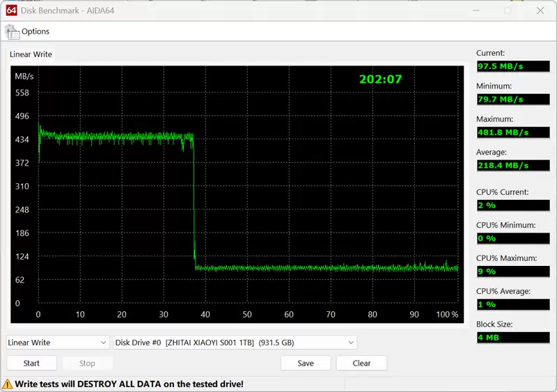557x392 pixels.
Task: Select the Linear Write tab
Action: (31, 54)
